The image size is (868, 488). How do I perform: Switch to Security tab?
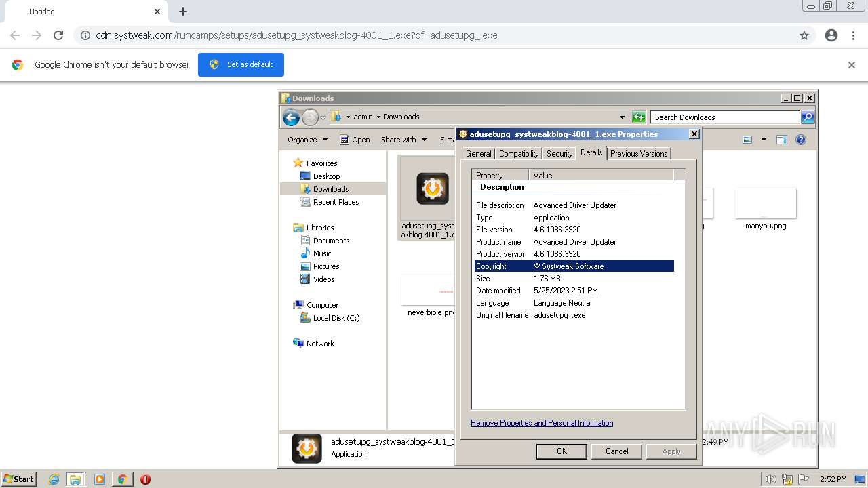click(559, 154)
